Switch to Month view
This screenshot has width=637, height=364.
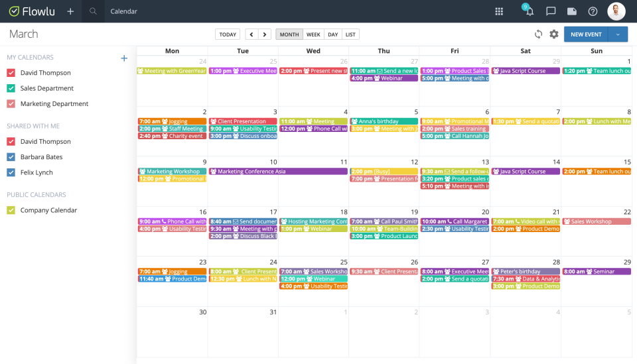pos(289,34)
